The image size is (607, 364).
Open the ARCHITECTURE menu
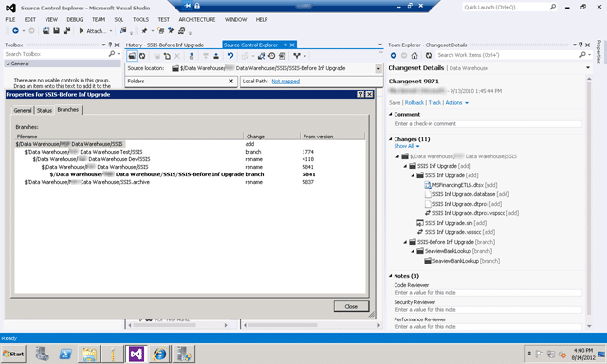[x=196, y=19]
